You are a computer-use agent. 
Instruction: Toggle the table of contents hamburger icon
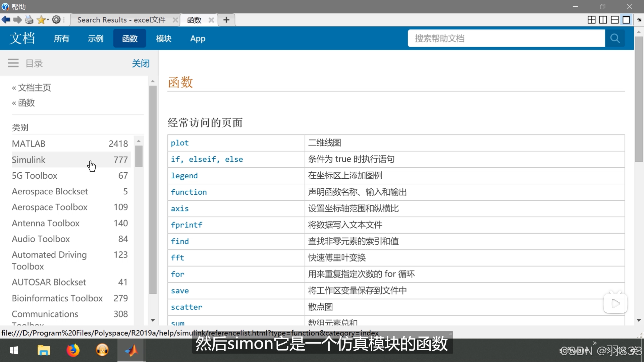tap(13, 63)
